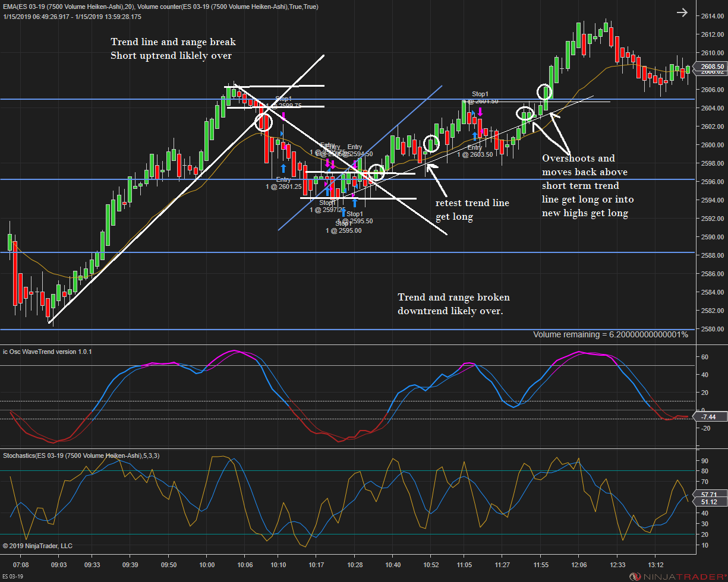Click the 13:12 time axis label

click(656, 565)
